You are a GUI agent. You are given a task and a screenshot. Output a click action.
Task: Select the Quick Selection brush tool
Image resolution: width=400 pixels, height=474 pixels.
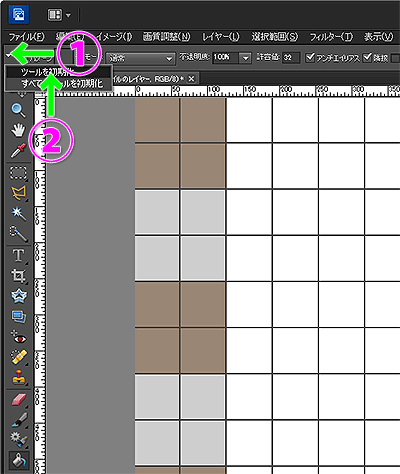[x=19, y=233]
